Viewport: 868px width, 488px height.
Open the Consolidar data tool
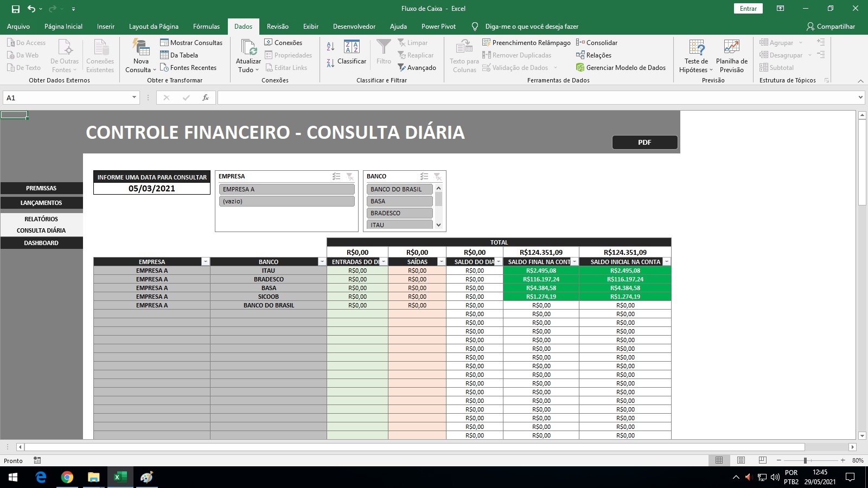[597, 43]
